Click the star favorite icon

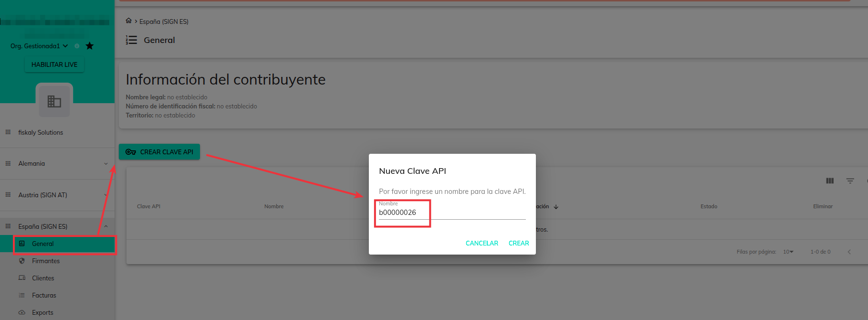[90, 46]
